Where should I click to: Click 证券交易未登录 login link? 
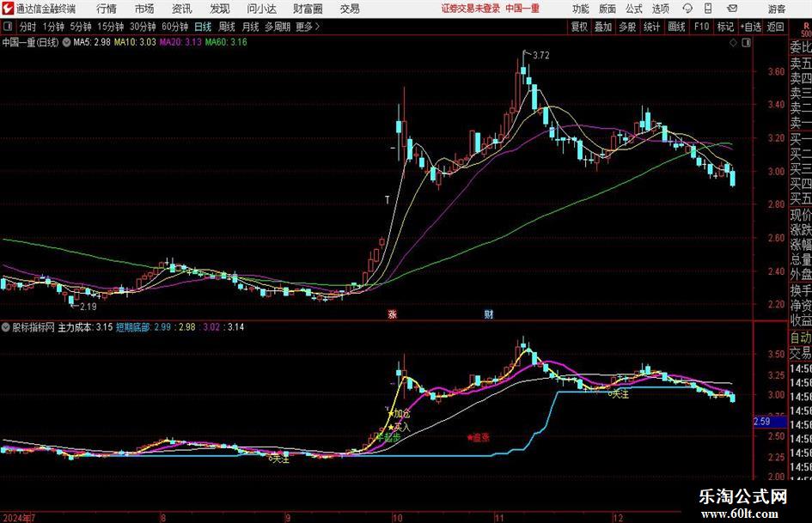click(x=470, y=9)
